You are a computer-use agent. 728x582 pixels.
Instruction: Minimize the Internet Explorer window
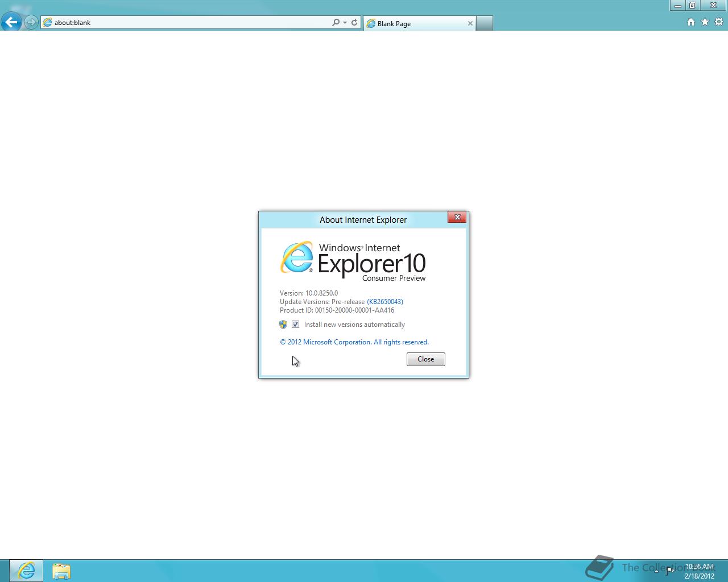pos(677,5)
